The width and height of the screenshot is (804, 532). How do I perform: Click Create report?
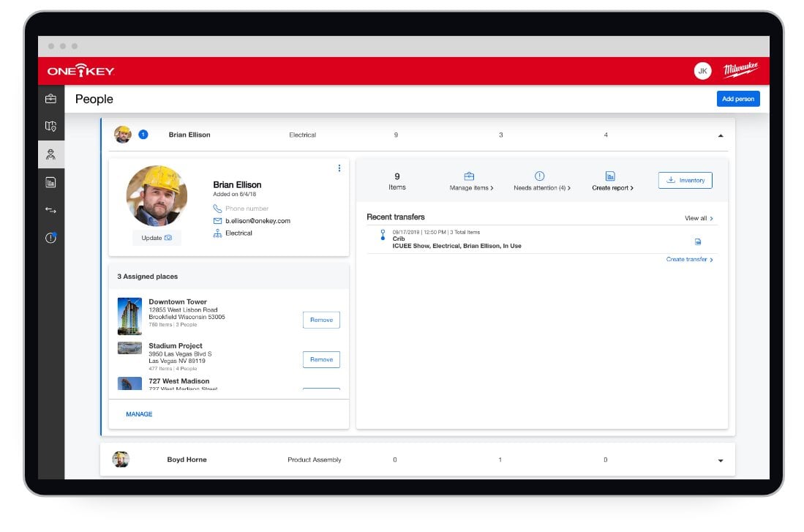[612, 181]
